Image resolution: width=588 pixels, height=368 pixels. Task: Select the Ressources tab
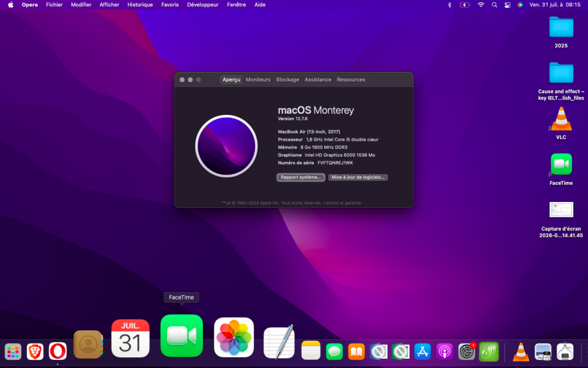pyautogui.click(x=351, y=79)
